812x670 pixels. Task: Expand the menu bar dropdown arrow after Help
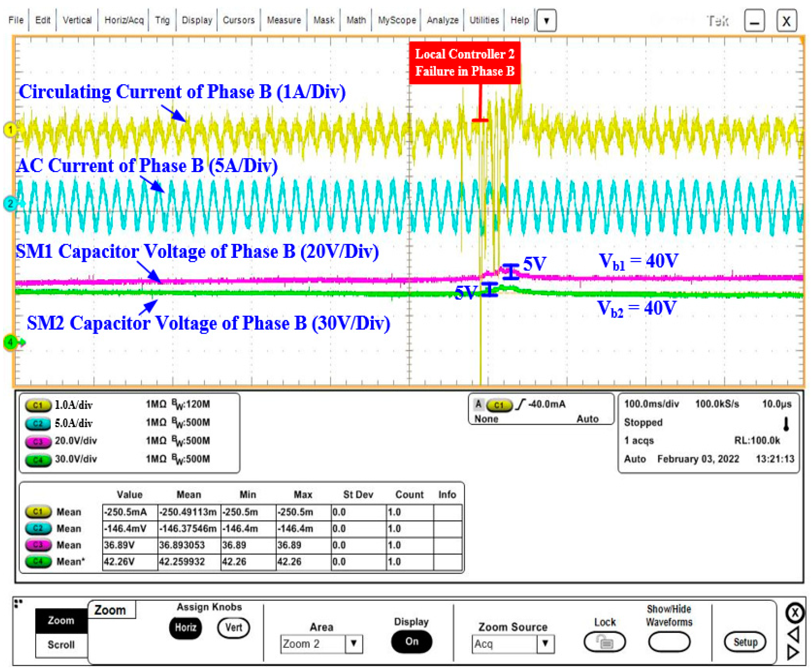(x=546, y=20)
